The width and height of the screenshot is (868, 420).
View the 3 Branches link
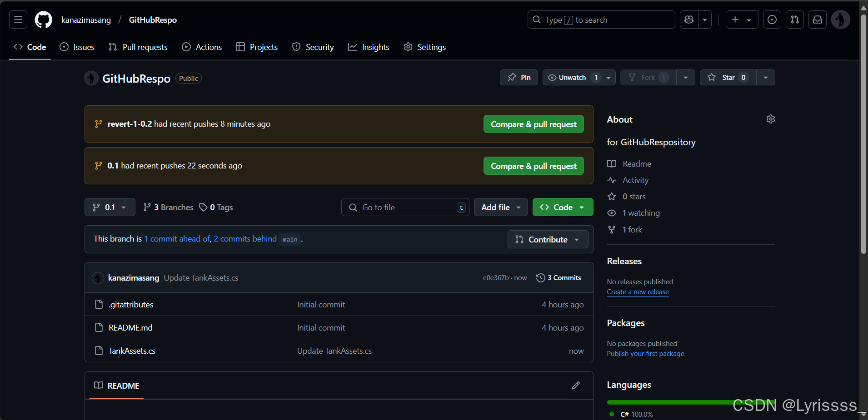point(168,208)
